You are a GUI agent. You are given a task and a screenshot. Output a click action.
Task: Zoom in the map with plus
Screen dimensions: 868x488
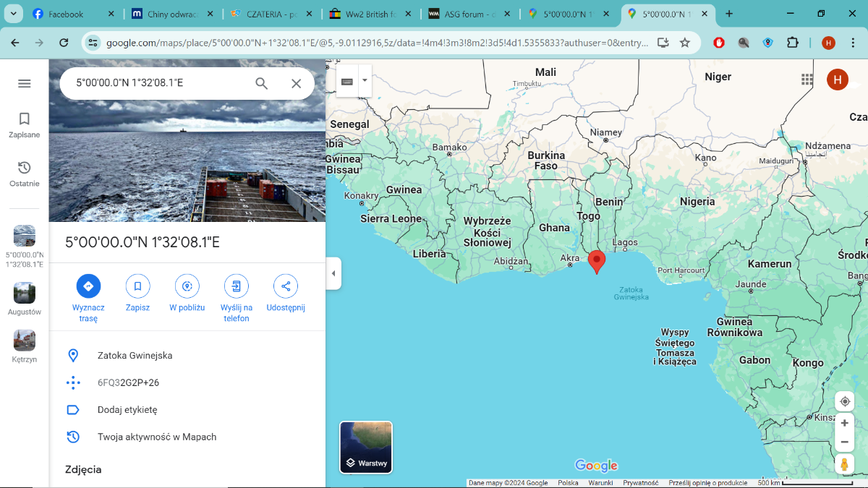[844, 423]
